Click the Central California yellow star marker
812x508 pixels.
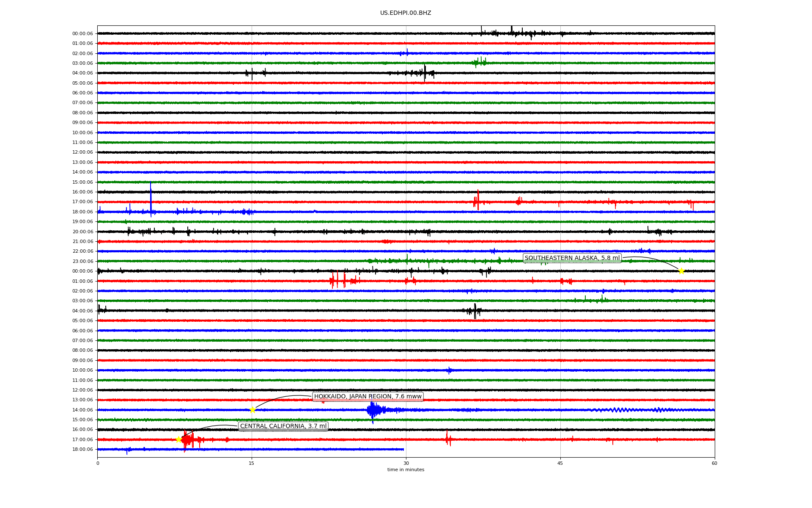[178, 439]
